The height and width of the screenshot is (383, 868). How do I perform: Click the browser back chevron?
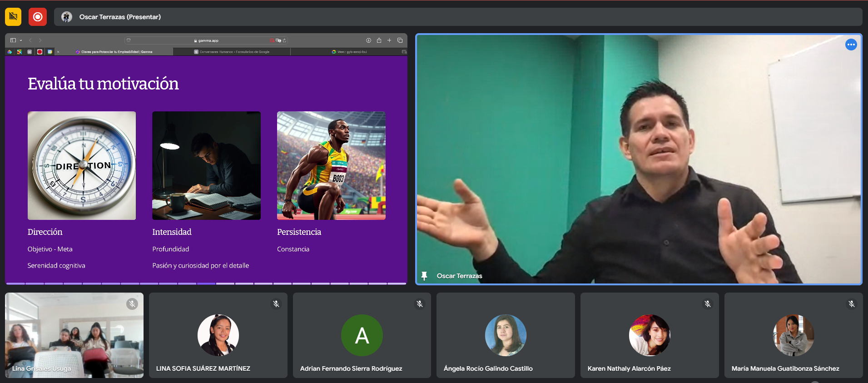[30, 40]
